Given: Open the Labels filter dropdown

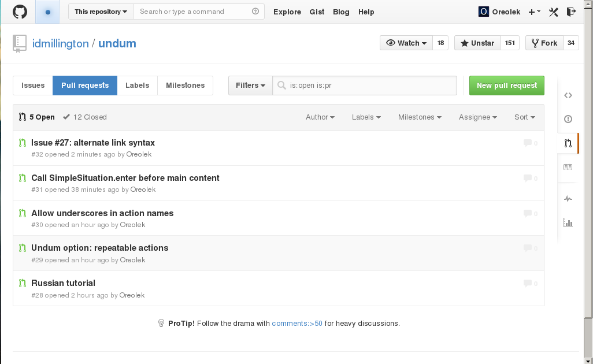Looking at the screenshot, I should click(x=366, y=117).
